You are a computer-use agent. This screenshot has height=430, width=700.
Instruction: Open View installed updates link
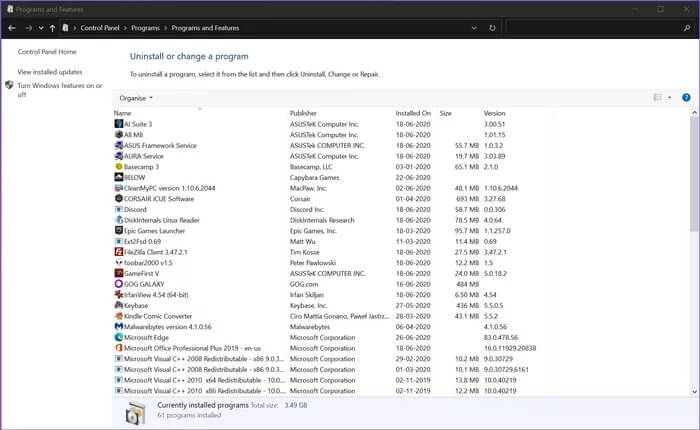[50, 71]
